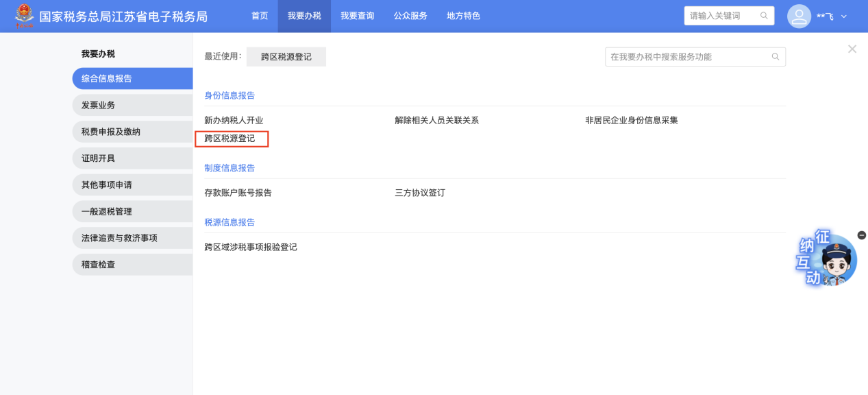Image resolution: width=868 pixels, height=395 pixels.
Task: Open the 三方协议签订 link
Action: coord(419,193)
